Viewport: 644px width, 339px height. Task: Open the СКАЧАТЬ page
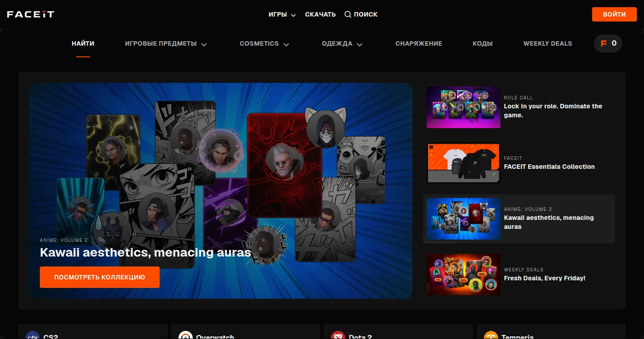[x=320, y=14]
